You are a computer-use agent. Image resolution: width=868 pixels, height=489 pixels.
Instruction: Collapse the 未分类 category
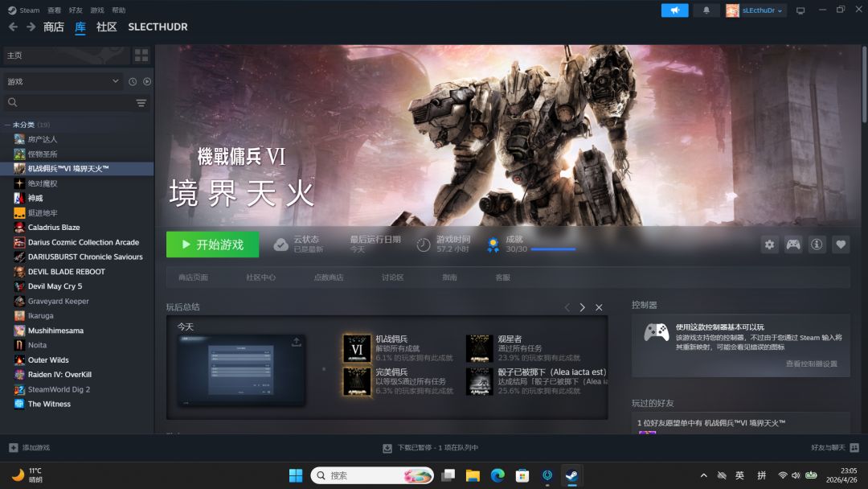7,125
